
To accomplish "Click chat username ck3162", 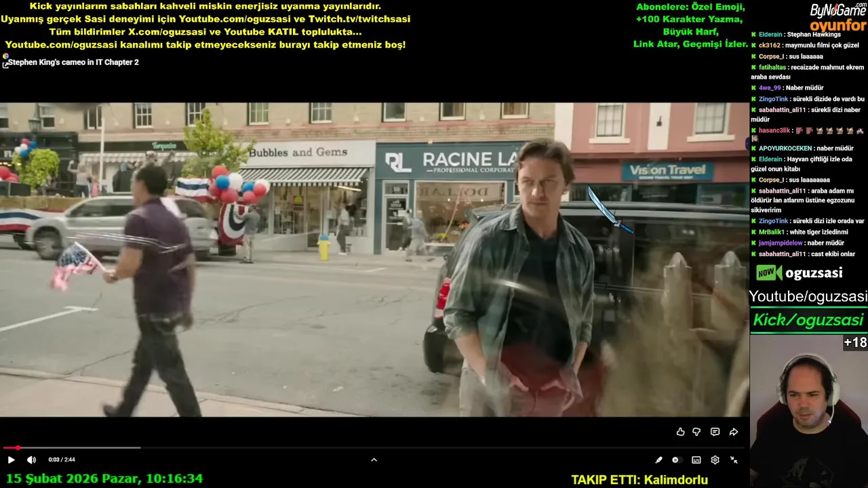I will pyautogui.click(x=769, y=45).
